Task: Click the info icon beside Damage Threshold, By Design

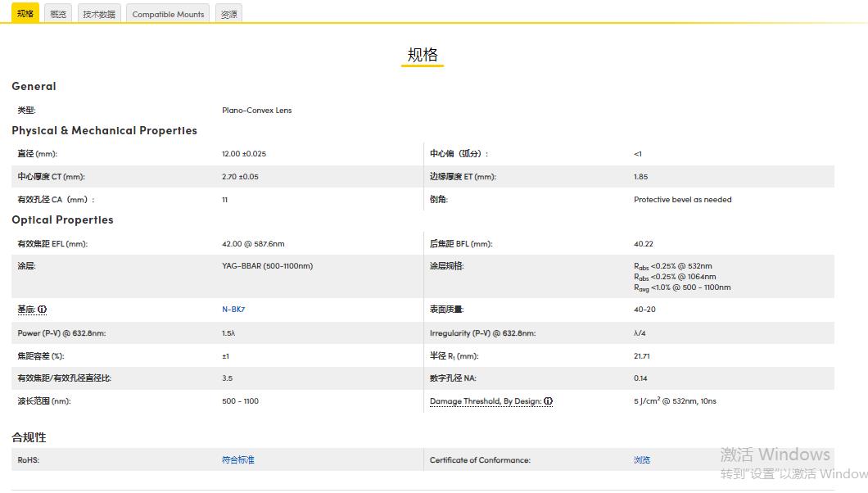Action: (547, 401)
